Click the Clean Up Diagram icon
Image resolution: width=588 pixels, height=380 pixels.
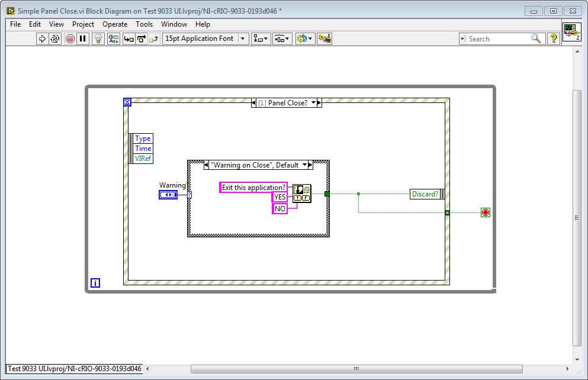(324, 38)
